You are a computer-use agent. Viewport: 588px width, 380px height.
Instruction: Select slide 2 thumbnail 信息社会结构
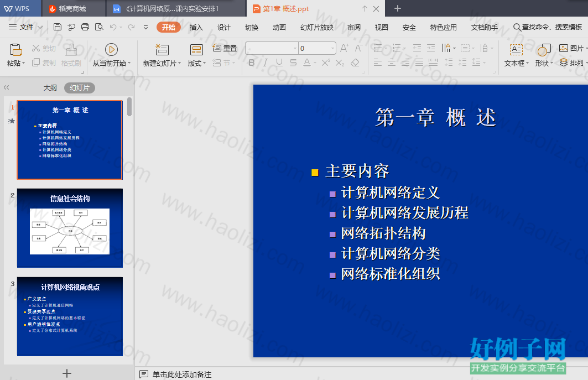point(70,228)
